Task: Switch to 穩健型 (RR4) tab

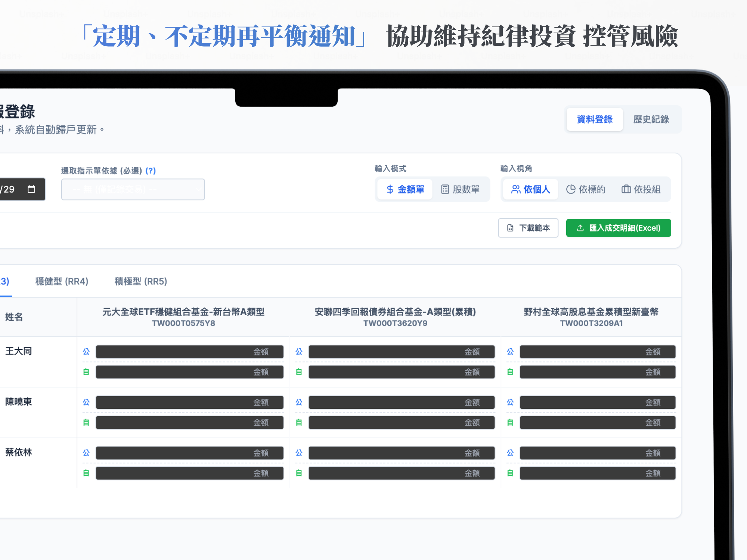Action: [x=62, y=281]
